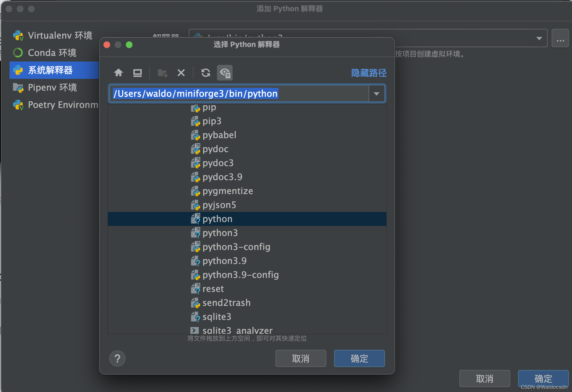Select Virtualenv 环境 in sidebar
Image resolution: width=572 pixels, height=392 pixels.
[60, 36]
